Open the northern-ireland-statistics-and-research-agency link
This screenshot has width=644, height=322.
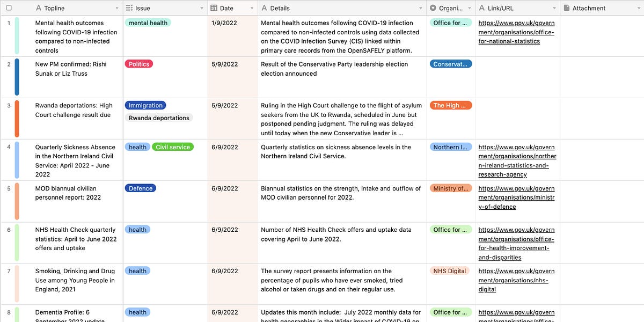[517, 160]
